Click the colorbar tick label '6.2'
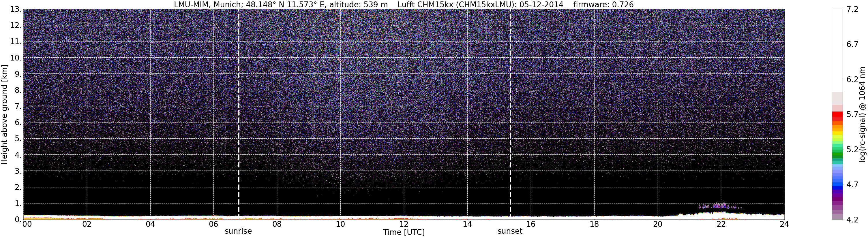 [x=852, y=80]
